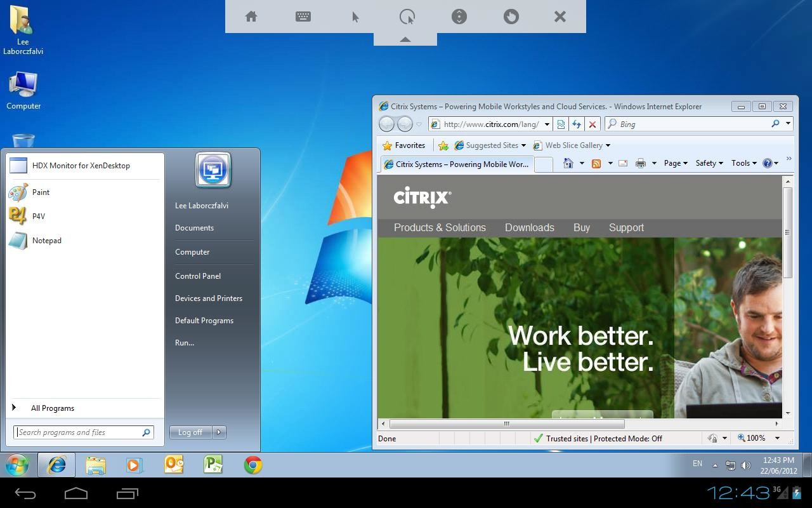Expand the Log off options arrow
The image size is (812, 508).
pyautogui.click(x=219, y=432)
